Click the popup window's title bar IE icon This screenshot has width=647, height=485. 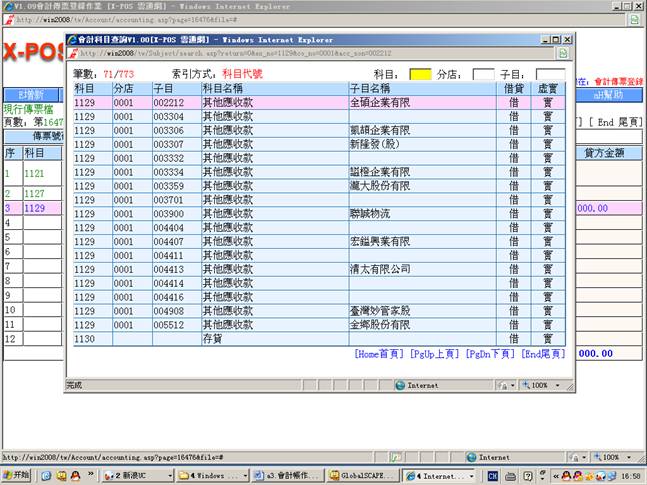72,39
